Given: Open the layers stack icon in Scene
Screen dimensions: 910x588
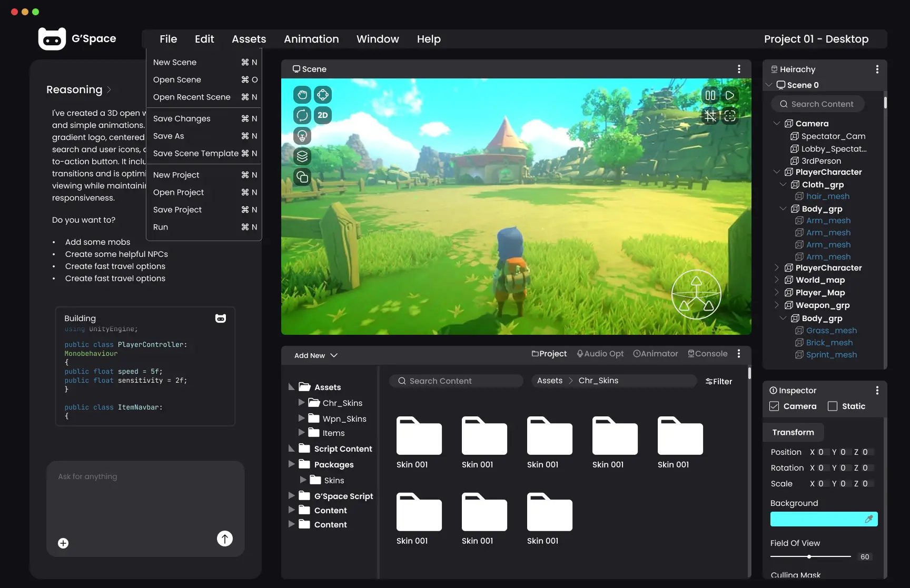Looking at the screenshot, I should point(302,156).
